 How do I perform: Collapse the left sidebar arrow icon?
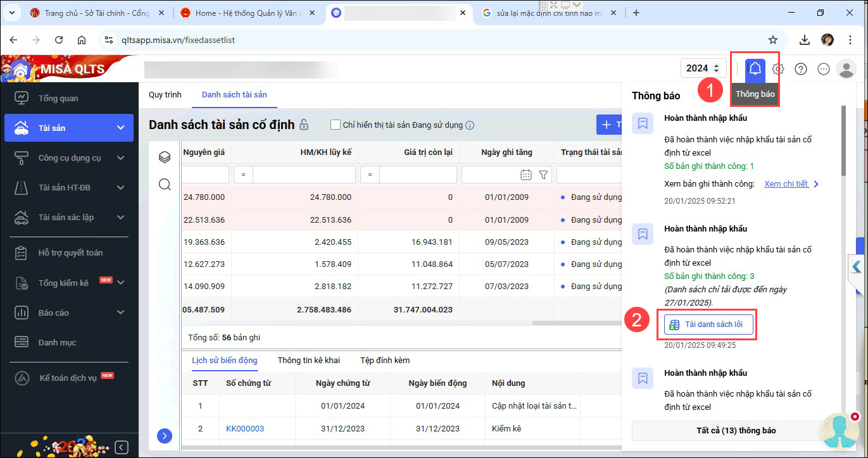(x=122, y=447)
